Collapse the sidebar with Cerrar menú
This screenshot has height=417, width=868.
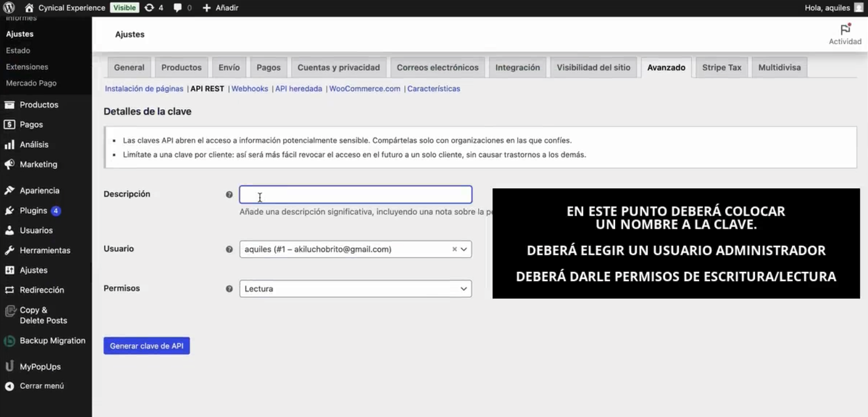[x=41, y=386]
